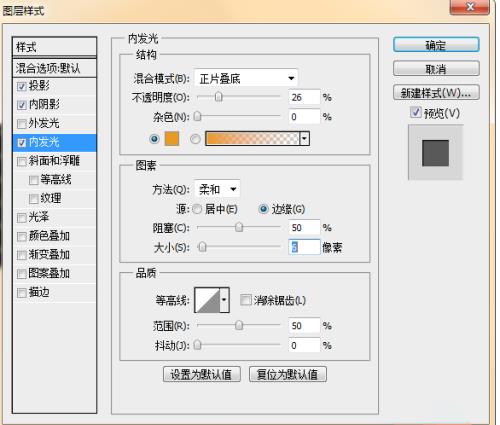Select the 颜色叠加 style row label
Image resolution: width=500 pixels, height=425 pixels.
coord(49,236)
